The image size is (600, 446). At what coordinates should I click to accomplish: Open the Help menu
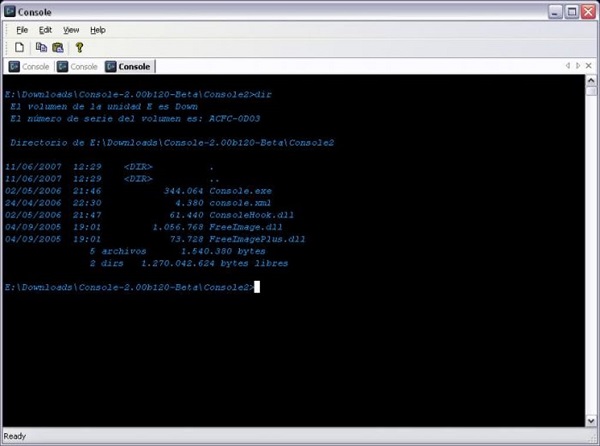click(97, 30)
